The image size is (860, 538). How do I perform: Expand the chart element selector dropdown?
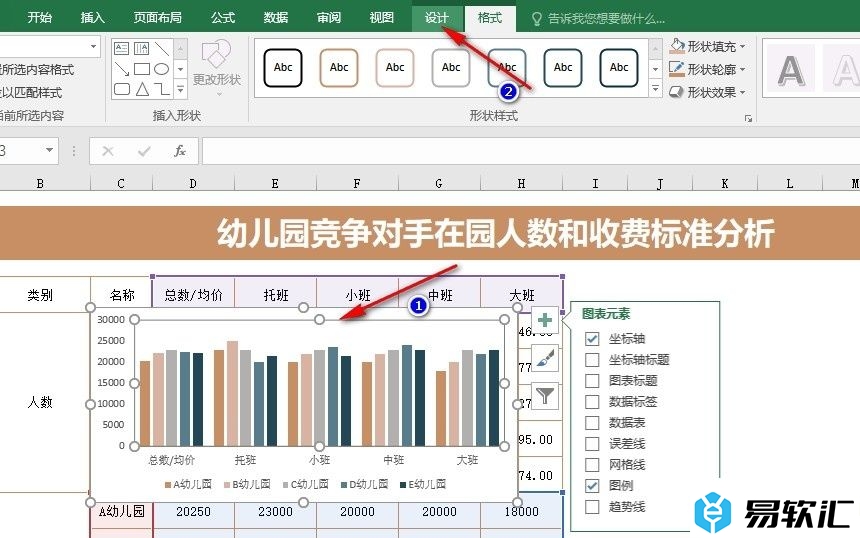pos(94,47)
